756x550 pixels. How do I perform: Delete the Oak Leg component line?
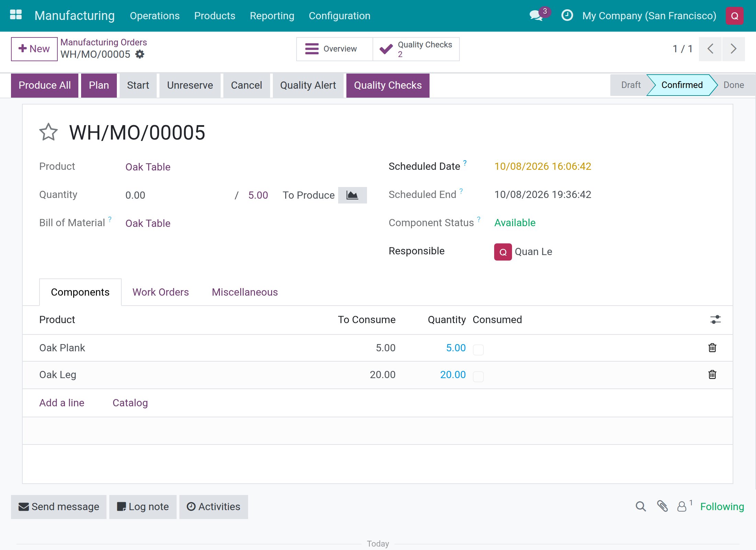point(712,375)
